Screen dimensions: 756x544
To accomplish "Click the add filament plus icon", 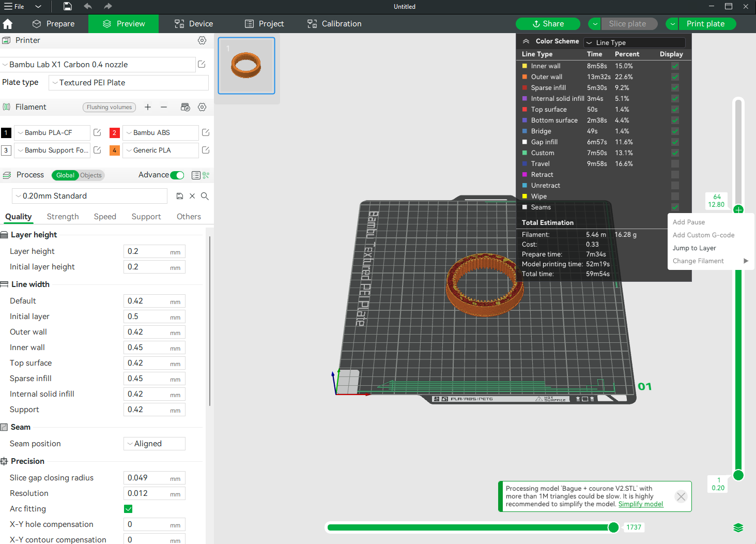I will (148, 107).
